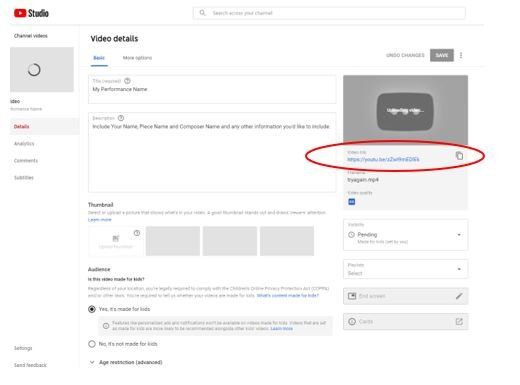Click Learn more under Thumbnail
520x385 pixels.
click(x=100, y=220)
